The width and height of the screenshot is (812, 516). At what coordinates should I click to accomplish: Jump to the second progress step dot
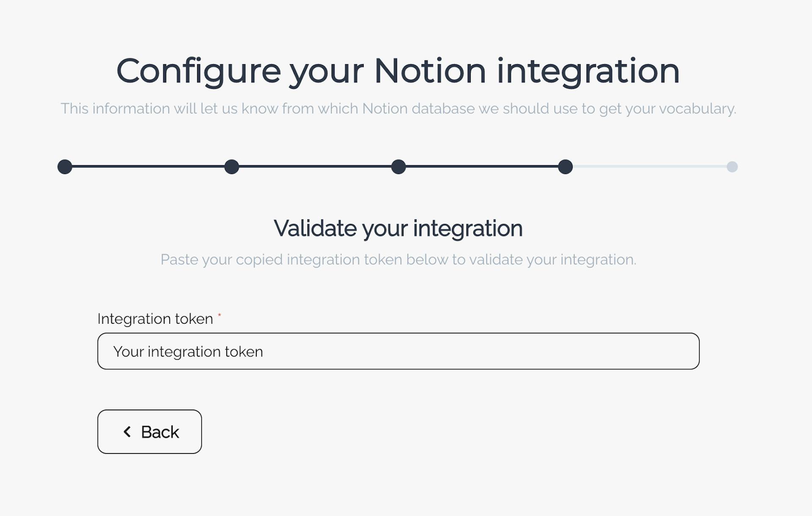[x=232, y=167]
